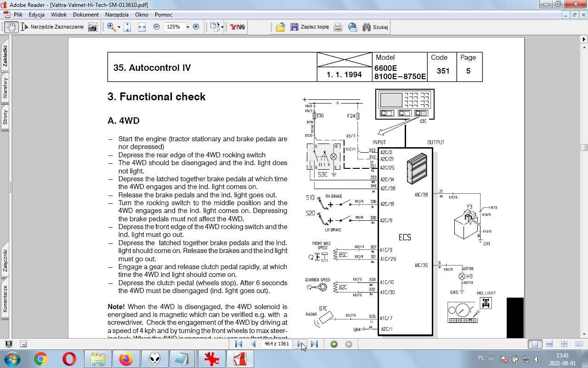The image size is (588, 368).
Task: Open the Dokument menu
Action: click(86, 15)
